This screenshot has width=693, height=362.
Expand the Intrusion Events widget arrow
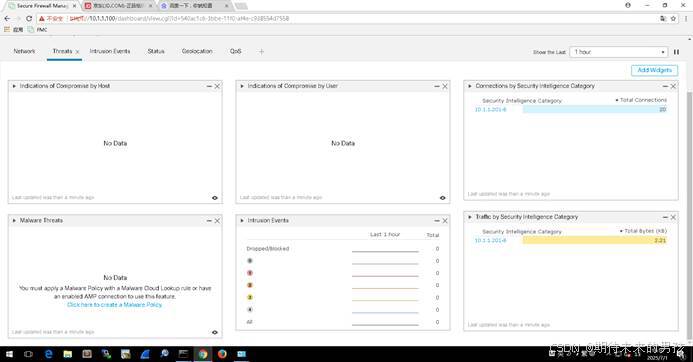click(242, 221)
